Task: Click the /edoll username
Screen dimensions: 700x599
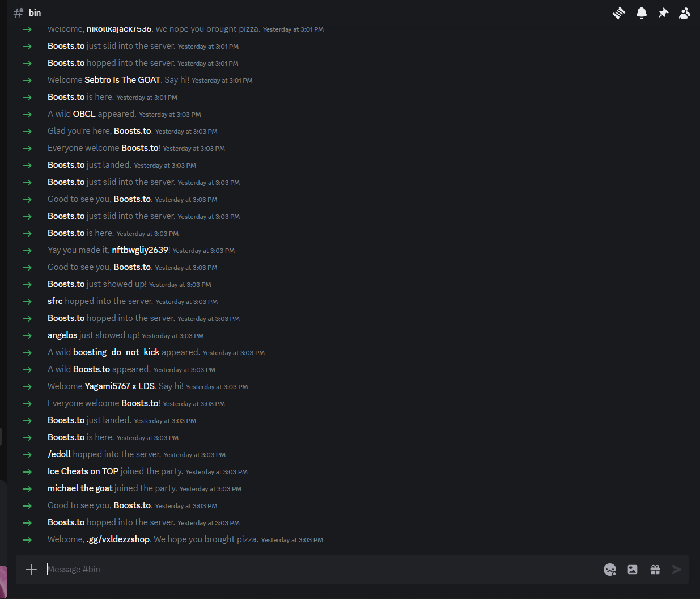Action: click(x=59, y=454)
